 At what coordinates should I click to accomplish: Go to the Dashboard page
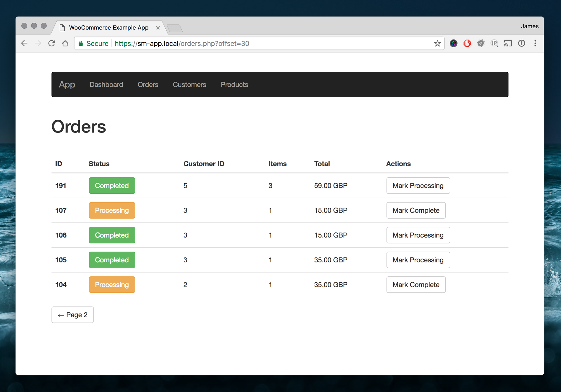(106, 85)
